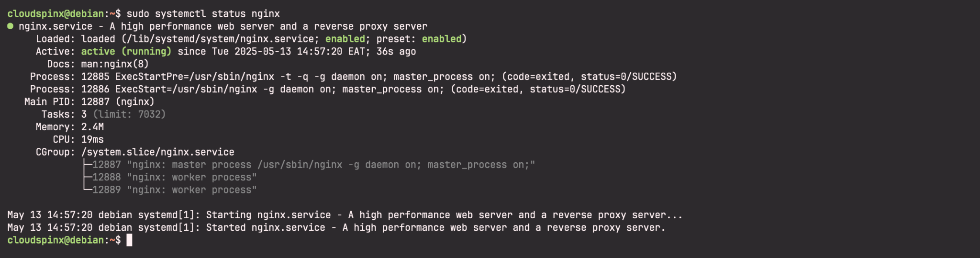Image resolution: width=980 pixels, height=258 pixels.
Task: Click the ExecStart process line 12886
Action: click(353, 90)
